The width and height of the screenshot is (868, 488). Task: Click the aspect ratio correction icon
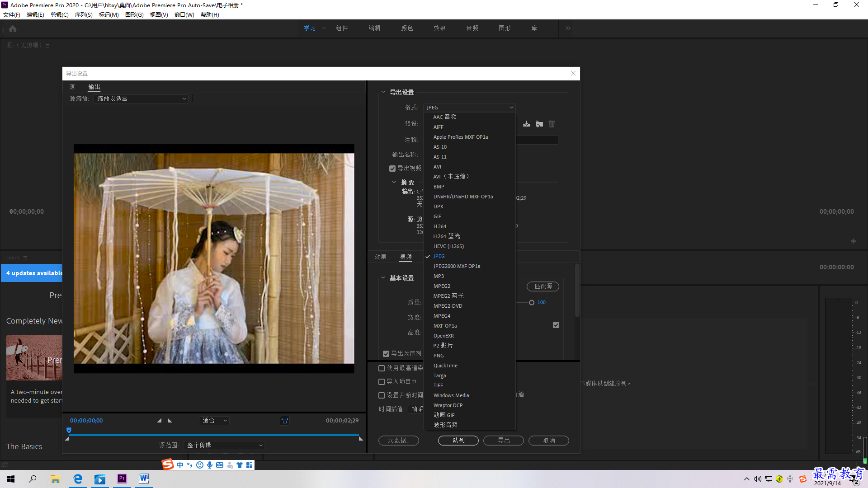[285, 421]
